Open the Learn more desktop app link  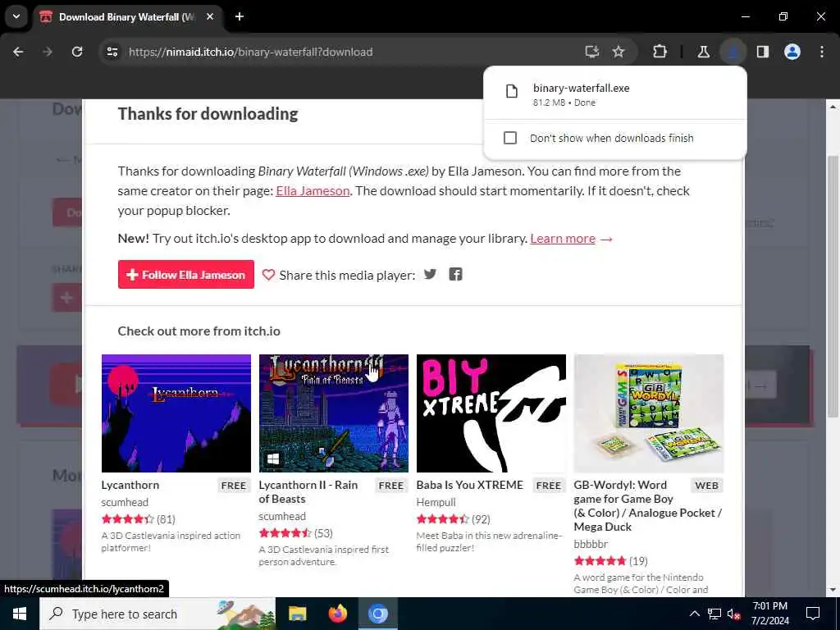click(563, 239)
